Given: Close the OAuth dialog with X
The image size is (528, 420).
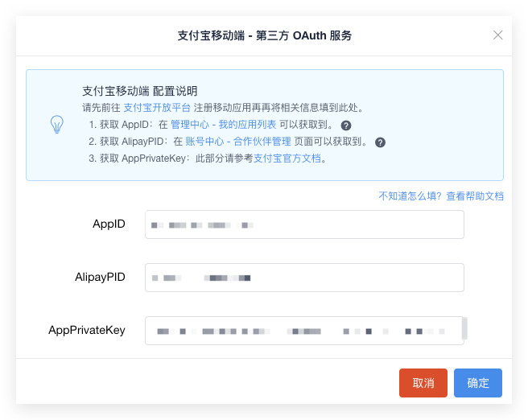Looking at the screenshot, I should coord(497,35).
